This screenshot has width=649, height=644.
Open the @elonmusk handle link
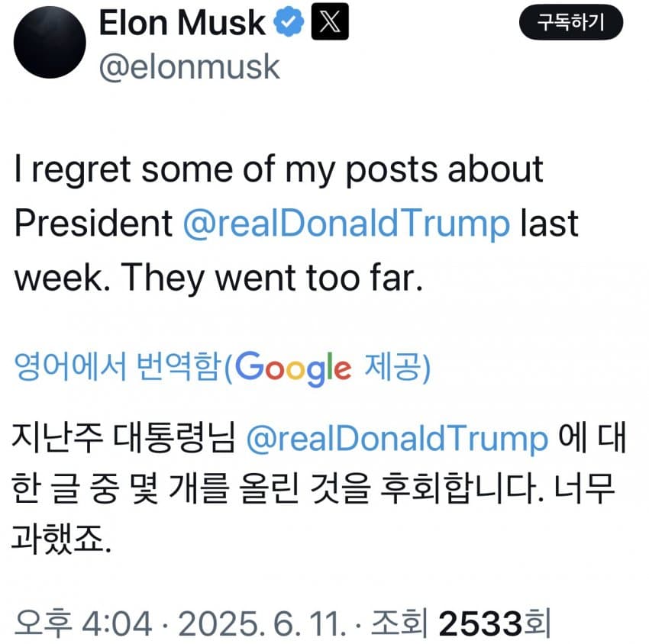point(189,67)
